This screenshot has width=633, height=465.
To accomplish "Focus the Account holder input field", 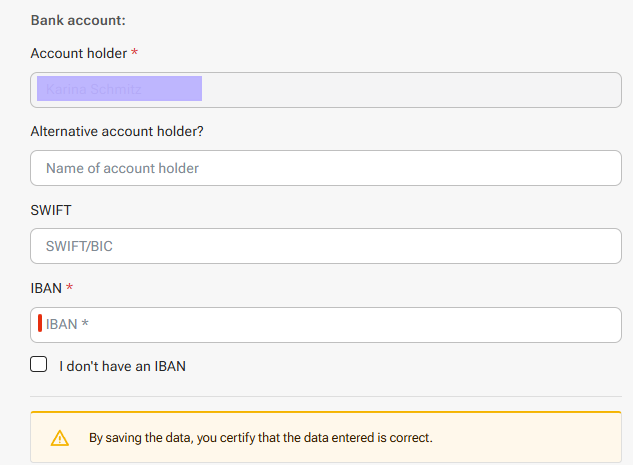I will click(326, 90).
